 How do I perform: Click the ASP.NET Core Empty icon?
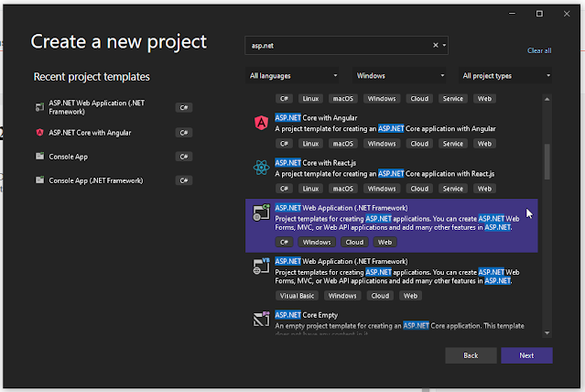point(260,318)
